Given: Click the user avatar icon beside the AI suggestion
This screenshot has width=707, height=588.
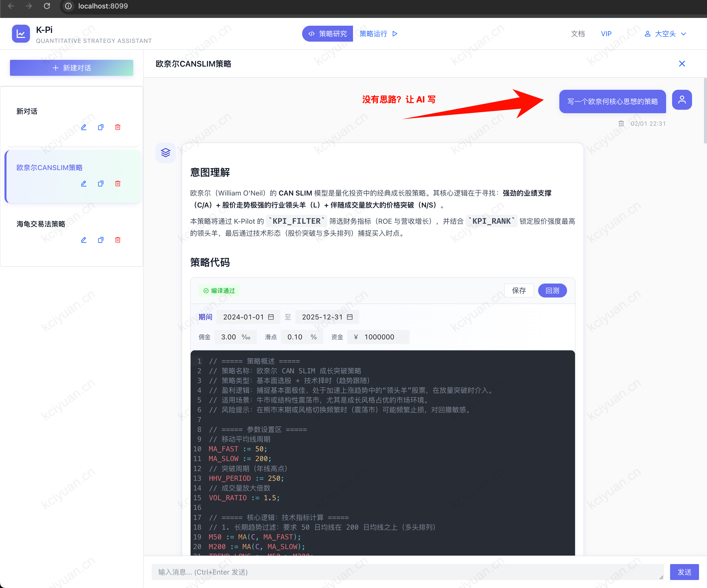Looking at the screenshot, I should click(682, 100).
